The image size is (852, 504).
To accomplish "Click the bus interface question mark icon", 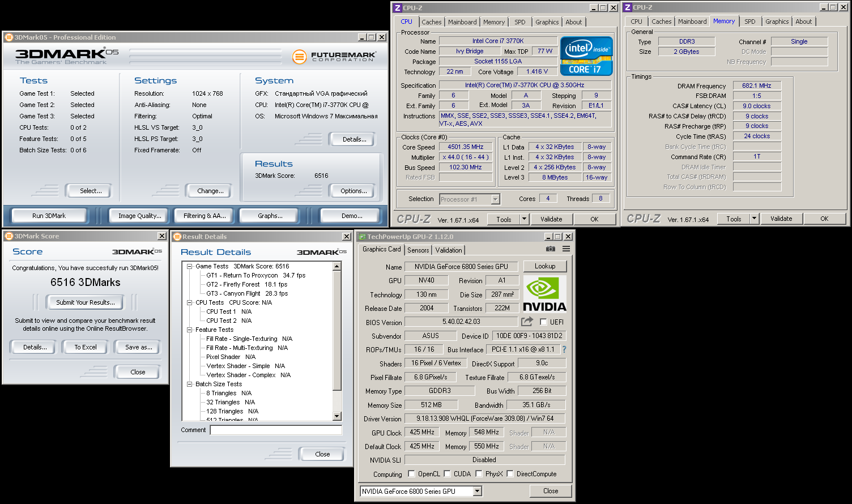I will 564,349.
